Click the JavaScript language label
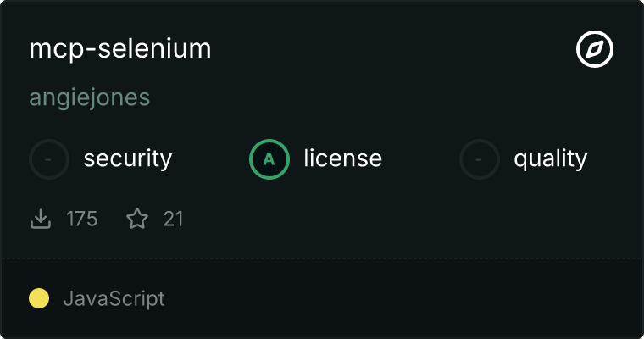Image resolution: width=644 pixels, height=339 pixels. (x=114, y=298)
